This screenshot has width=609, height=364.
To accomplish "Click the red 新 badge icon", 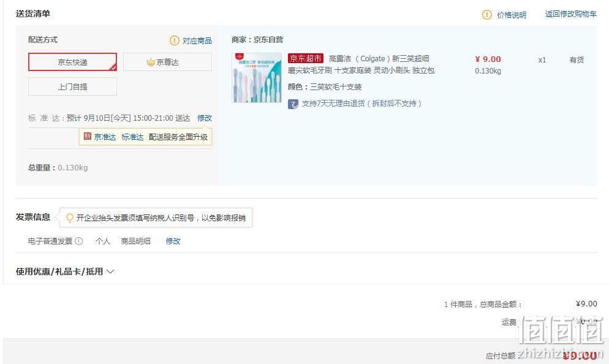I will pyautogui.click(x=88, y=137).
